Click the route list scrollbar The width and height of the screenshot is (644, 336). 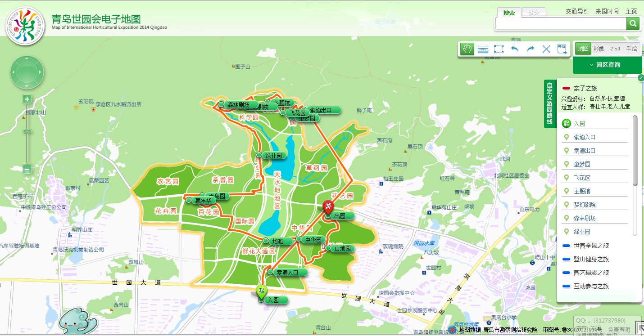tap(635, 150)
